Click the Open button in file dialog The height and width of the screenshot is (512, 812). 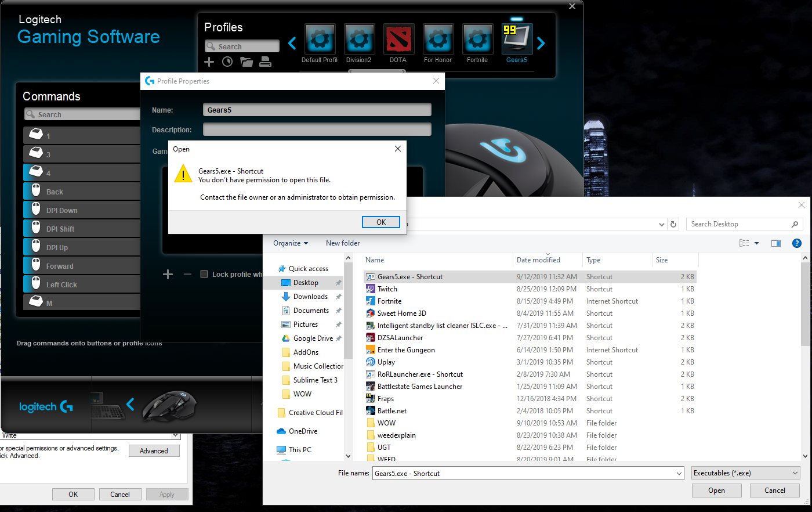[x=717, y=491]
